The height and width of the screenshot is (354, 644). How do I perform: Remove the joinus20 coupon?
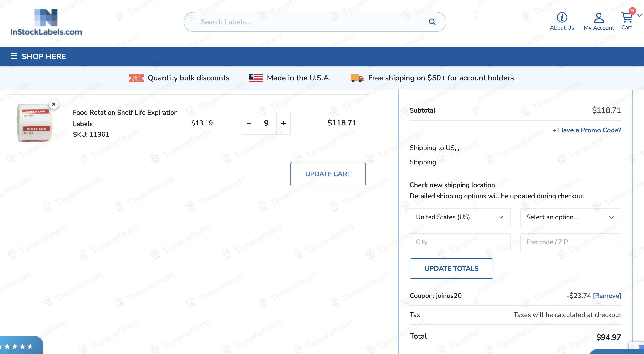[607, 296]
